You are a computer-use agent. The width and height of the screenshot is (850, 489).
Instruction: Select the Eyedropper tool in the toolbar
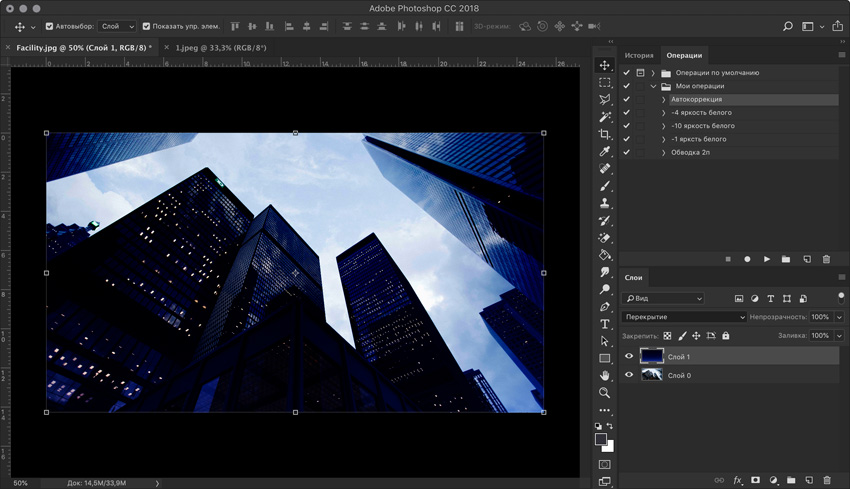tap(605, 151)
